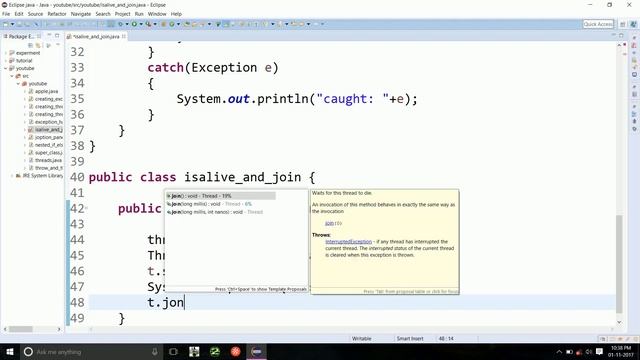This screenshot has height=360, width=640.
Task: Expand the JRE System Library node
Action: tap(12, 176)
